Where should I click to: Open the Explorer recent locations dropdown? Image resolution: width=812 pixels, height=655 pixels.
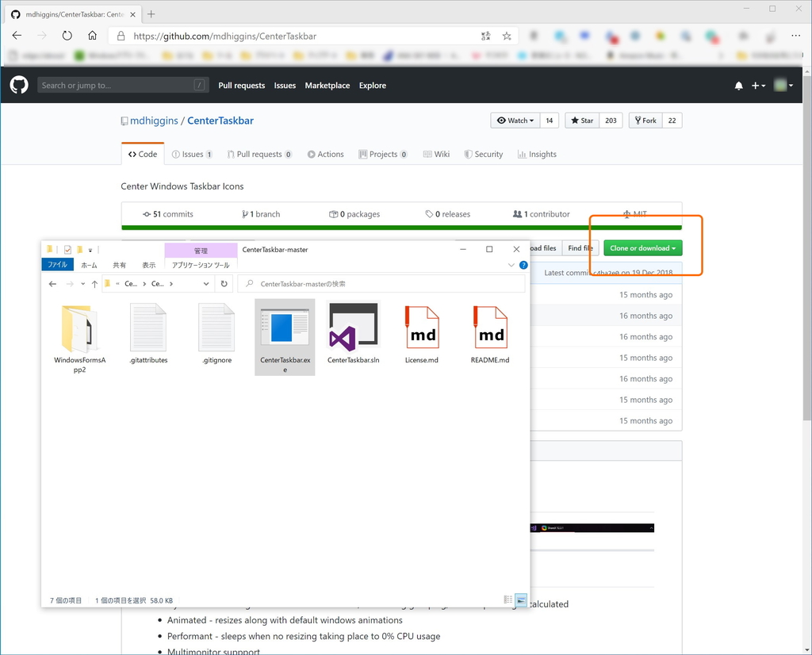click(82, 284)
